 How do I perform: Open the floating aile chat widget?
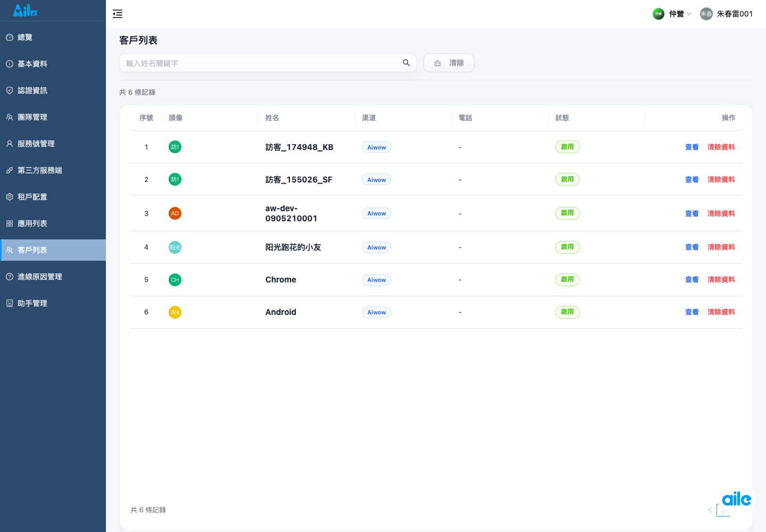737,499
